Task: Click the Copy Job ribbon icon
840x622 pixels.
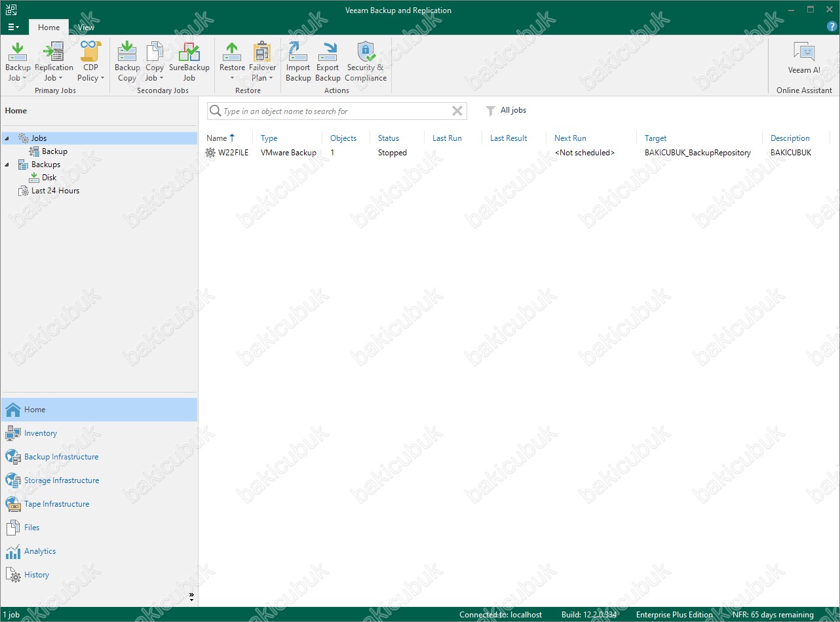Action: 155,51
